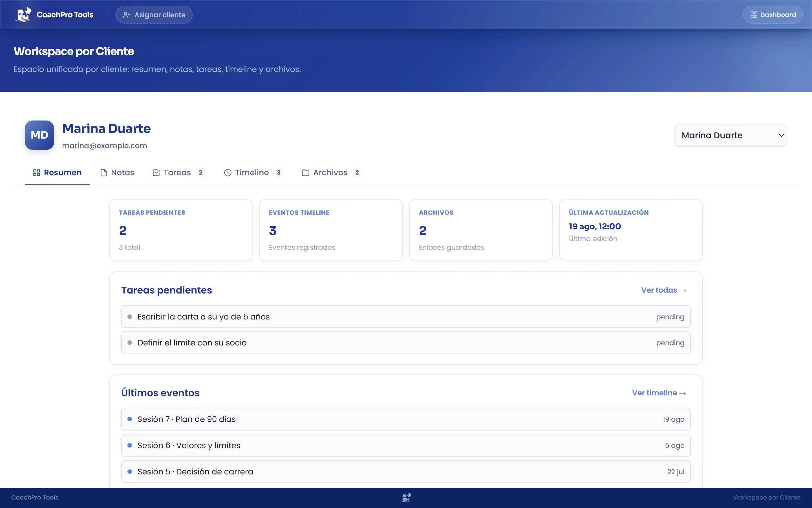The width and height of the screenshot is (812, 508).
Task: Click pending status of the socio task
Action: [x=670, y=343]
